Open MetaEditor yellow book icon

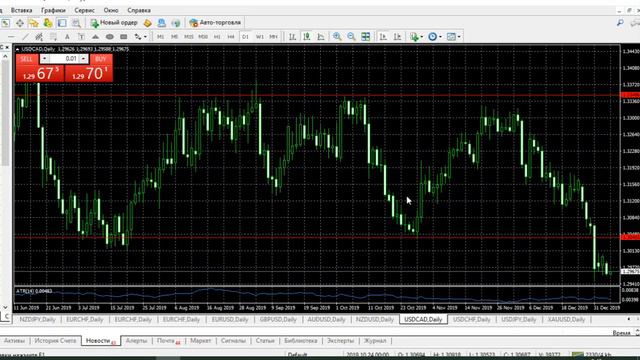148,23
